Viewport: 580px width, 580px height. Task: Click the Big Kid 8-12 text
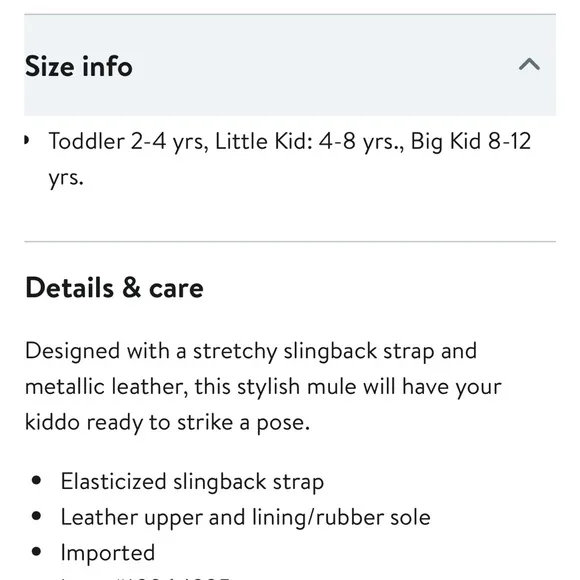tap(471, 142)
